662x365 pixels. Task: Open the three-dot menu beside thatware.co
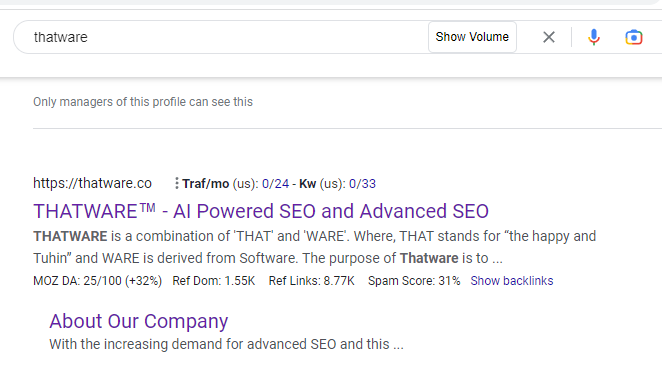pos(176,183)
